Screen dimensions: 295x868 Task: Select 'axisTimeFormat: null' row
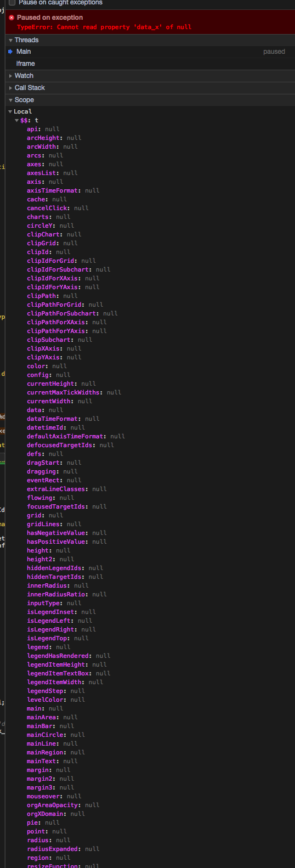pyautogui.click(x=63, y=190)
